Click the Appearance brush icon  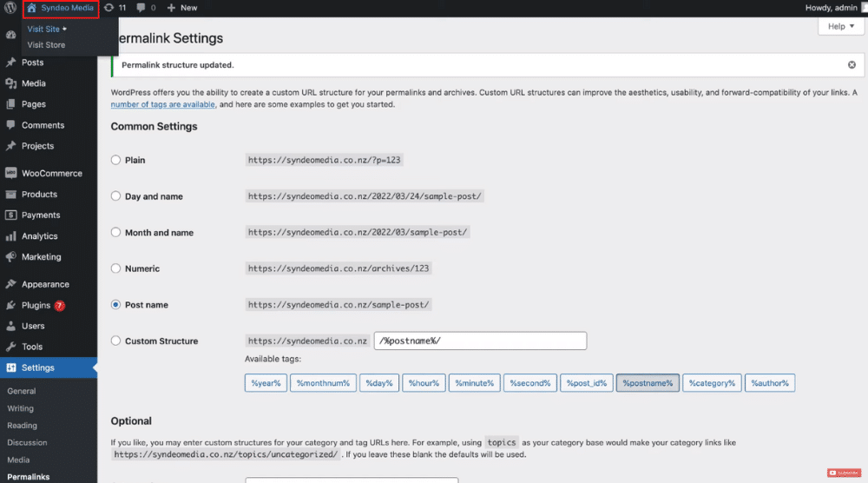coord(10,284)
